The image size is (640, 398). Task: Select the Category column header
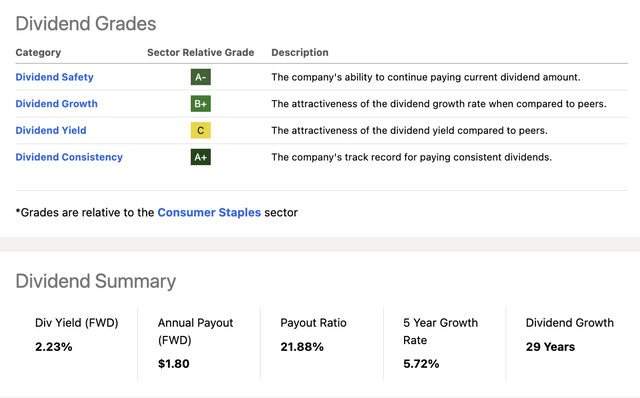pos(38,53)
